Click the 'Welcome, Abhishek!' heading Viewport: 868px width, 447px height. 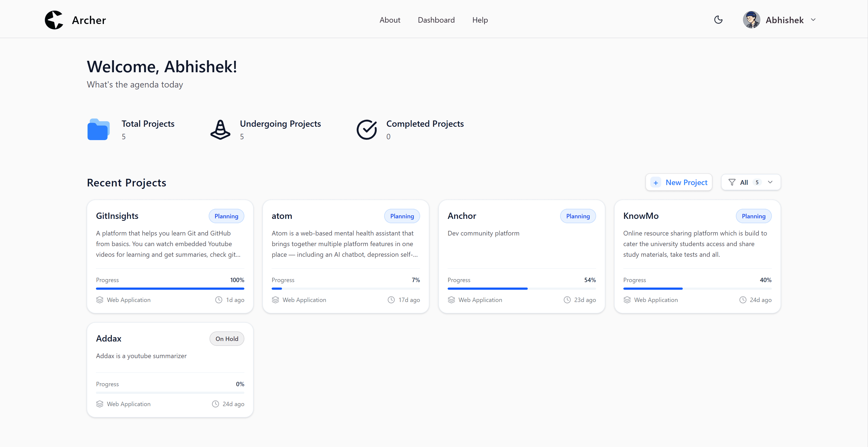tap(162, 67)
